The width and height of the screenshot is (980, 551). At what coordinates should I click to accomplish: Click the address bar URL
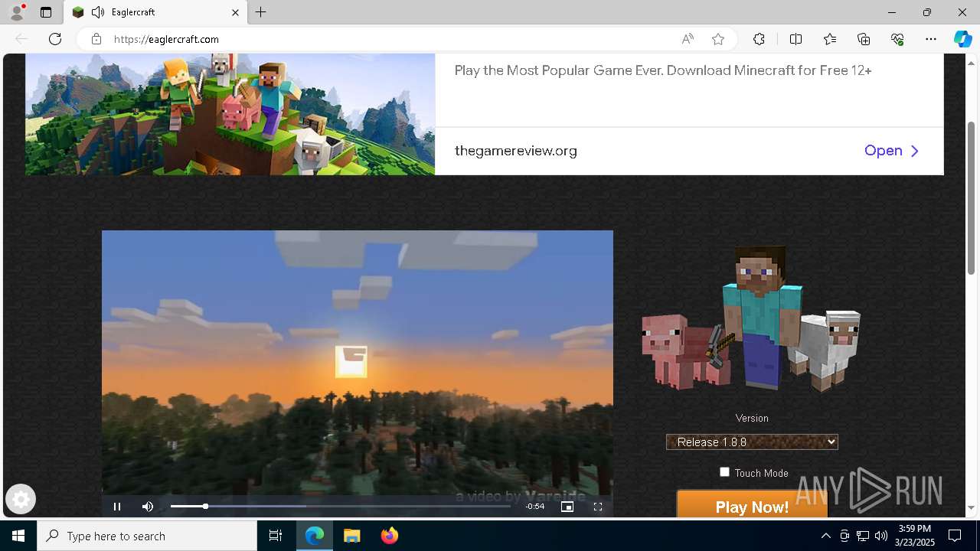[166, 39]
